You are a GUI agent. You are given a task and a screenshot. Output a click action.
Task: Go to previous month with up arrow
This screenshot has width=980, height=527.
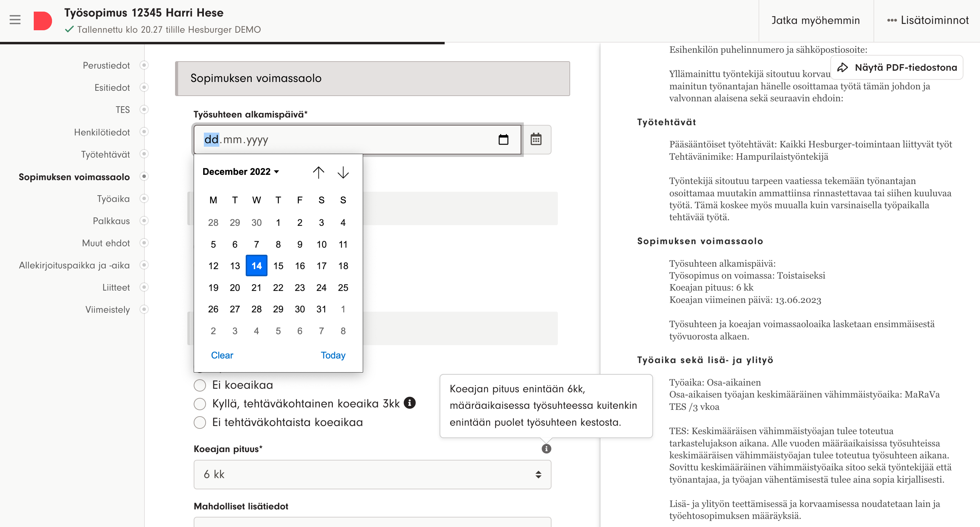pyautogui.click(x=318, y=172)
